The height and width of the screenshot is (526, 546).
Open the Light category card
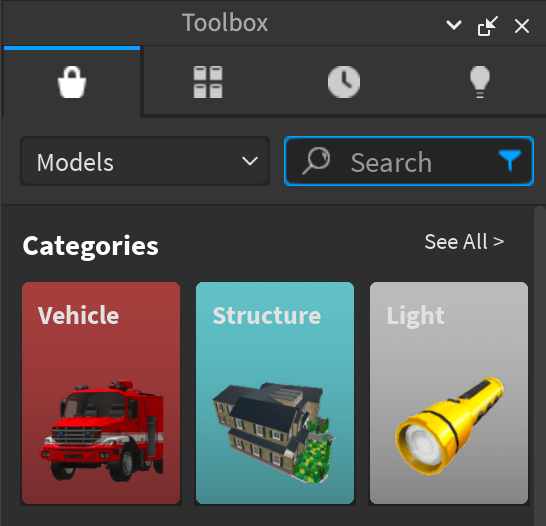coord(449,393)
